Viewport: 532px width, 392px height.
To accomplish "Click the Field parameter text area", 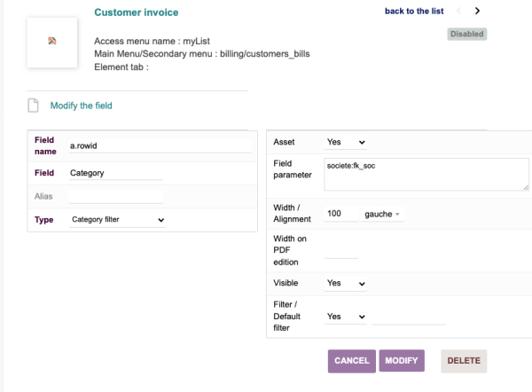I will click(x=426, y=174).
